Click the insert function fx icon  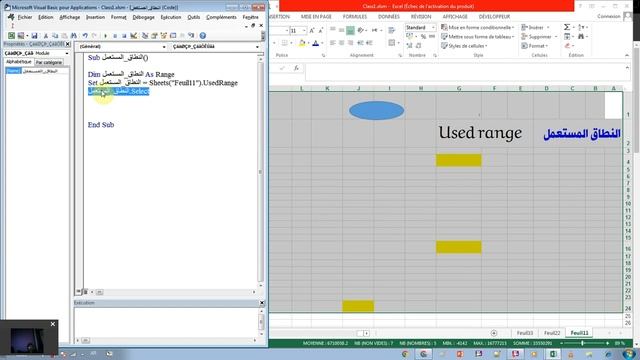pos(296,68)
